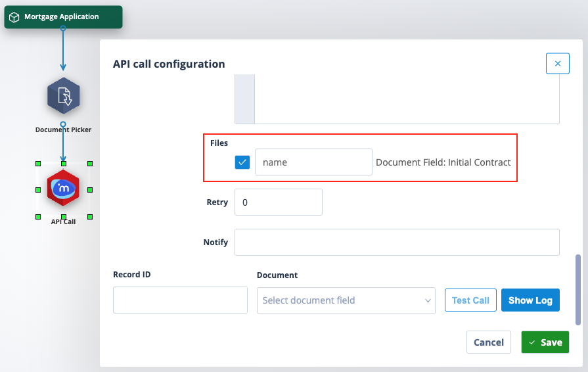Image resolution: width=588 pixels, height=372 pixels.
Task: Close the API call configuration dialog
Action: pos(557,63)
